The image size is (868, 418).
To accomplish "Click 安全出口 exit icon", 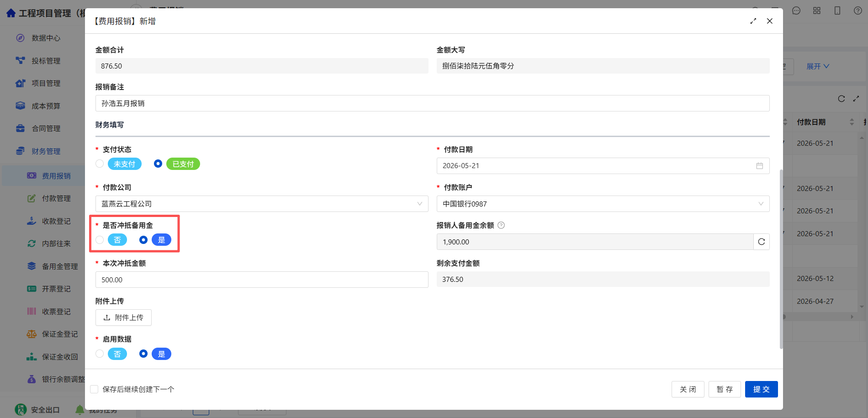I will (x=21, y=410).
